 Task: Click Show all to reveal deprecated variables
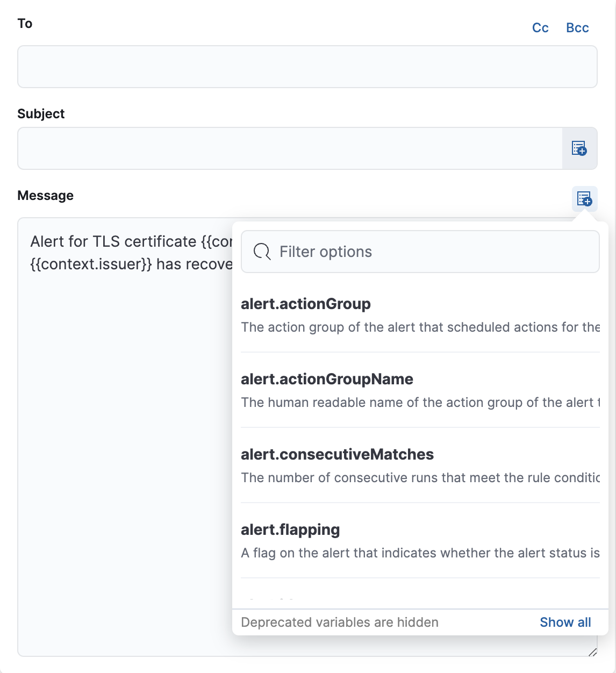click(565, 622)
